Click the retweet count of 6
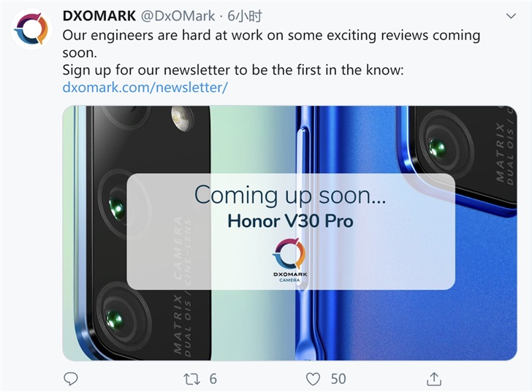The height and width of the screenshot is (392, 532). pyautogui.click(x=213, y=378)
